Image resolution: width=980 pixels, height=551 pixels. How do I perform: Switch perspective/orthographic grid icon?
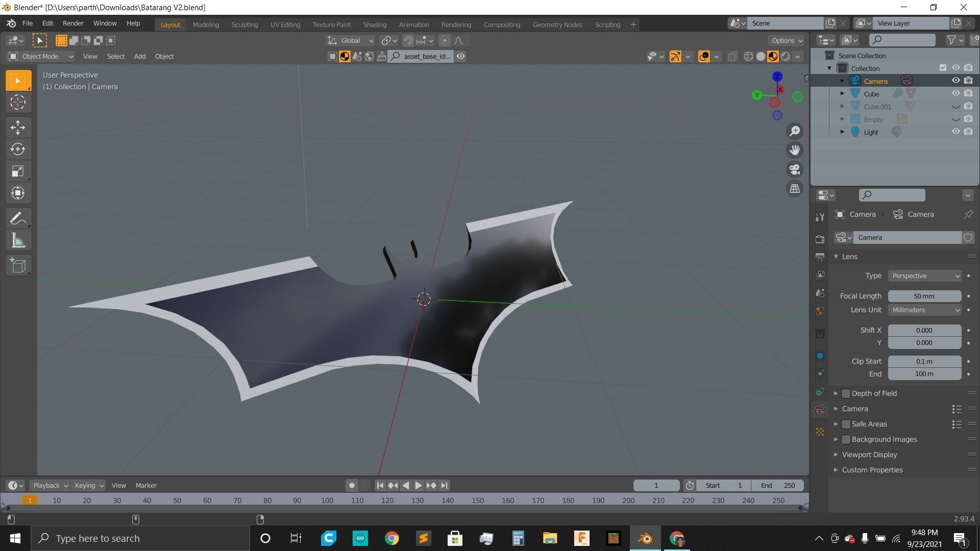[x=795, y=189]
